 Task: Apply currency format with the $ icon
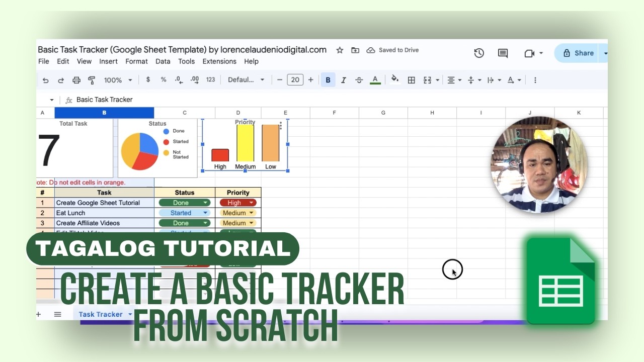coord(148,79)
